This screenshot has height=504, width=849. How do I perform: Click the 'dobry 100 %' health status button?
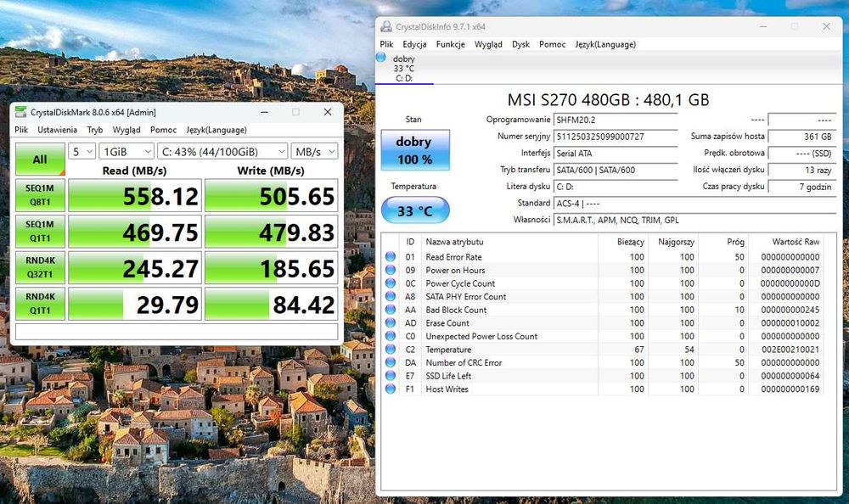tap(415, 150)
